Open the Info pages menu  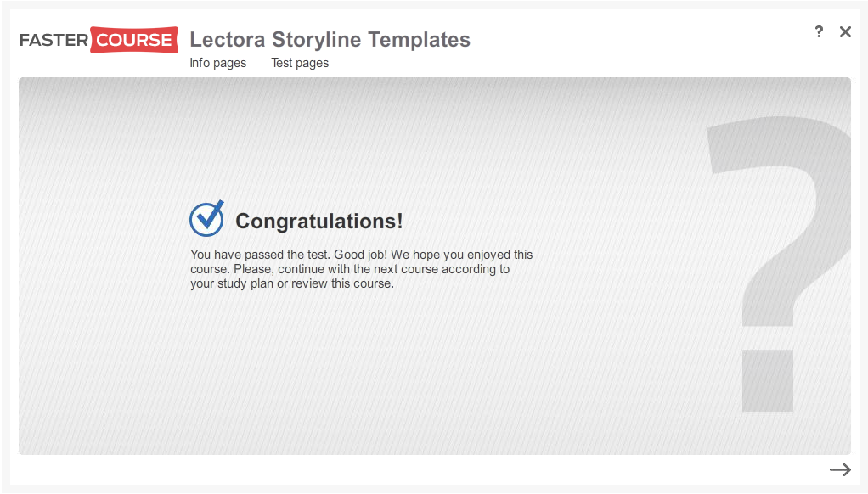tap(217, 63)
